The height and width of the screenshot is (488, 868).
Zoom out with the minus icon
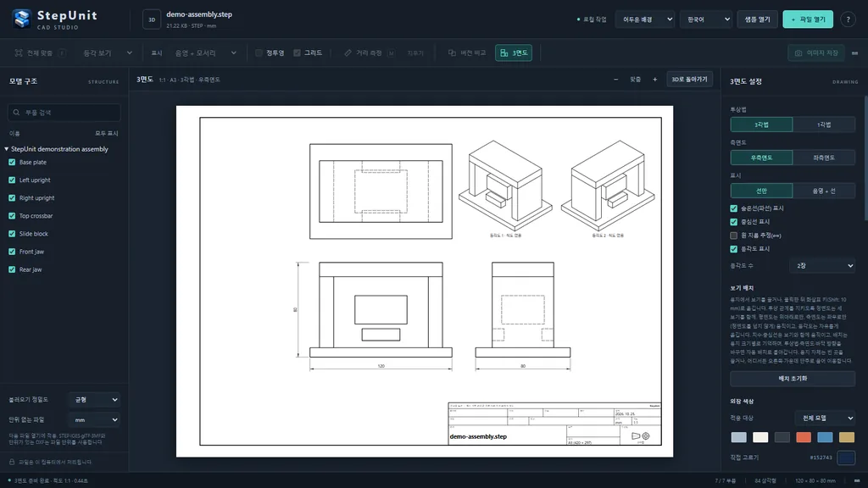(x=615, y=80)
